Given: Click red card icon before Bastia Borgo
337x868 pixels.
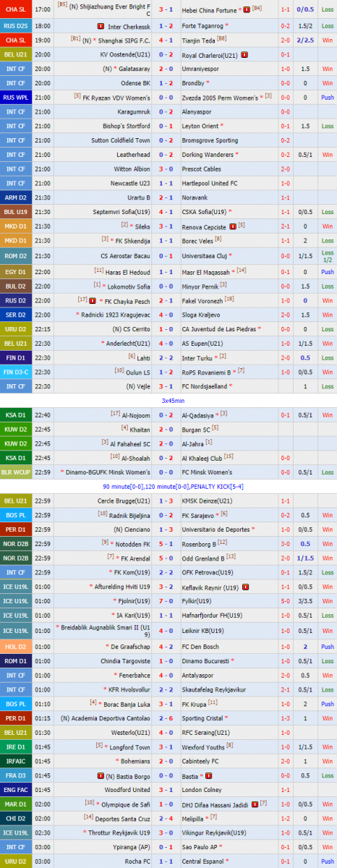Looking at the screenshot, I should (x=99, y=776).
